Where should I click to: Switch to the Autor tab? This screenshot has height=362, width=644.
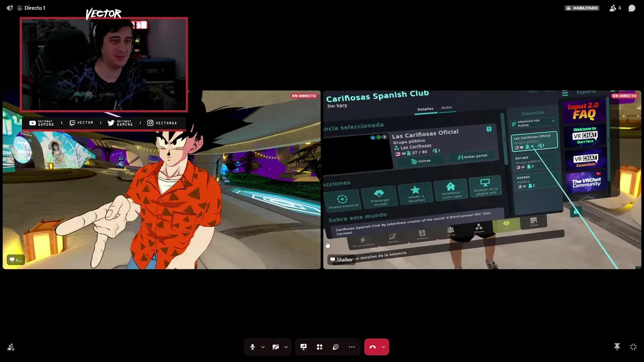tap(447, 108)
